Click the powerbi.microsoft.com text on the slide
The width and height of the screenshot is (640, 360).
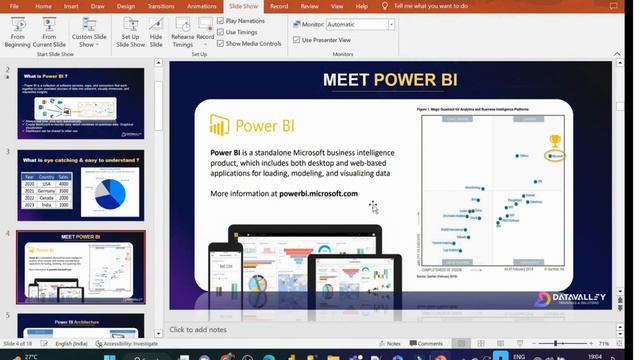pos(318,193)
